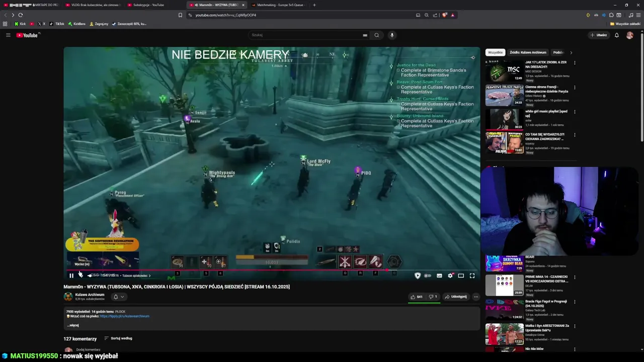Image resolution: width=644 pixels, height=362 pixels.
Task: Show more filter chips with arrow
Action: [x=571, y=52]
